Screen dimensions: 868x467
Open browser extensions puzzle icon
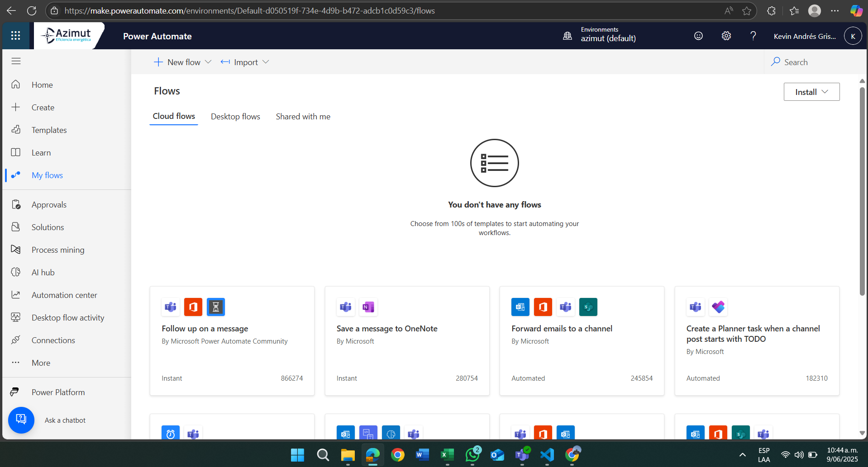(x=772, y=10)
